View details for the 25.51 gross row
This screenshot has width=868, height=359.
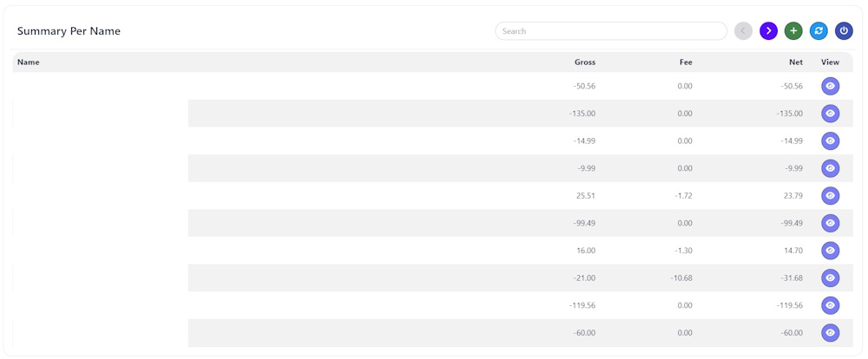tap(831, 196)
